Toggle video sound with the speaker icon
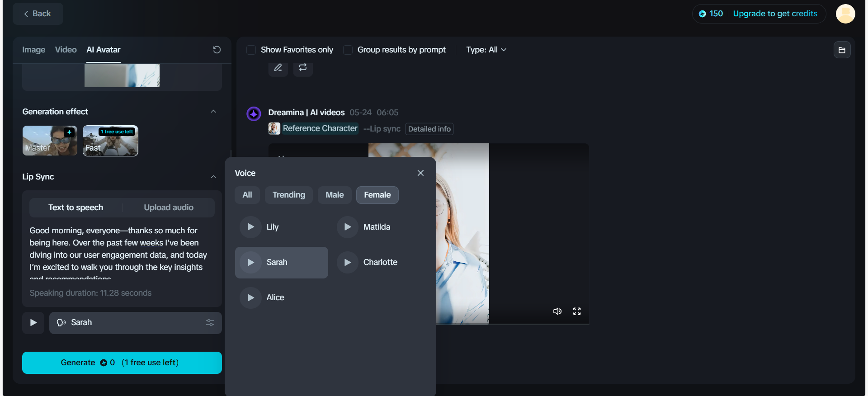Image resolution: width=868 pixels, height=396 pixels. point(557,311)
